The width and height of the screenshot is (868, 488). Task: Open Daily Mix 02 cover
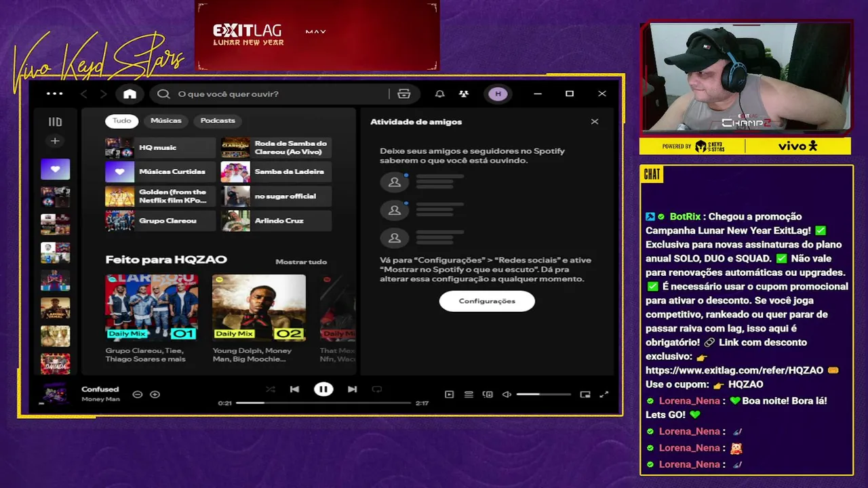[x=258, y=307]
